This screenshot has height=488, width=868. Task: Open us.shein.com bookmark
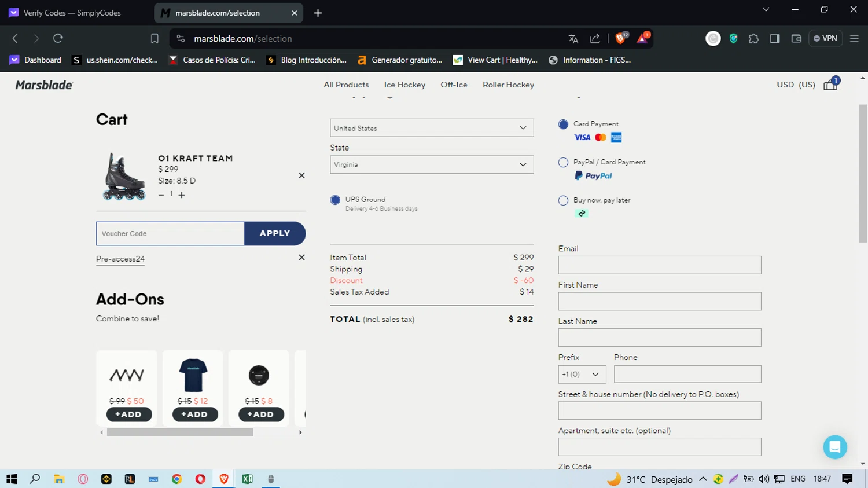coord(115,60)
